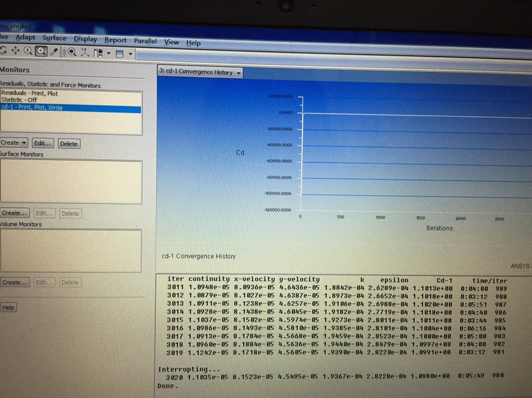This screenshot has width=532, height=398.
Task: Click the greyed Delete under Volume Monitors
Action: pyautogui.click(x=70, y=282)
